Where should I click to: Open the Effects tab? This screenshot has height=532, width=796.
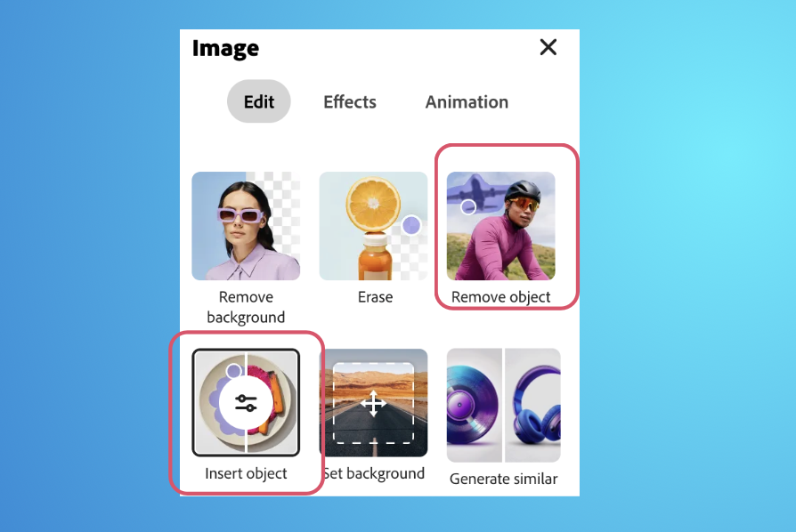[x=350, y=101]
